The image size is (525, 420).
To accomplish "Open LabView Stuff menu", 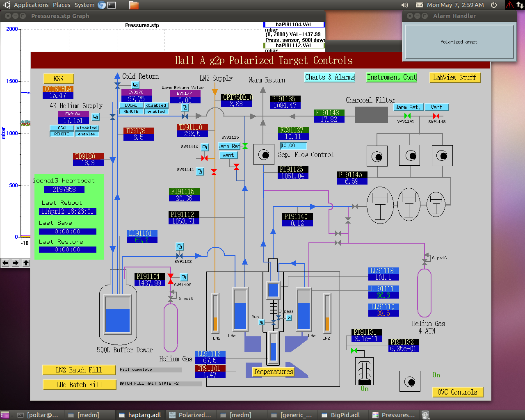I will click(454, 78).
